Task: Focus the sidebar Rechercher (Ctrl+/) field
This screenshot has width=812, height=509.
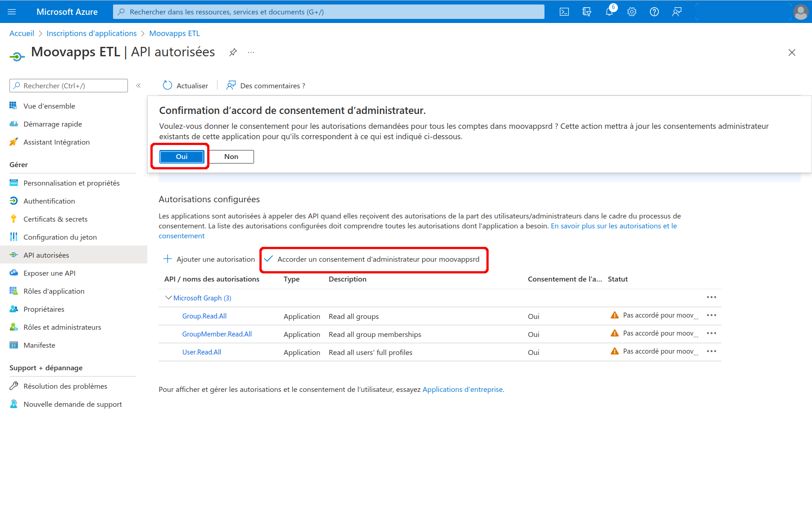Action: pos(68,86)
